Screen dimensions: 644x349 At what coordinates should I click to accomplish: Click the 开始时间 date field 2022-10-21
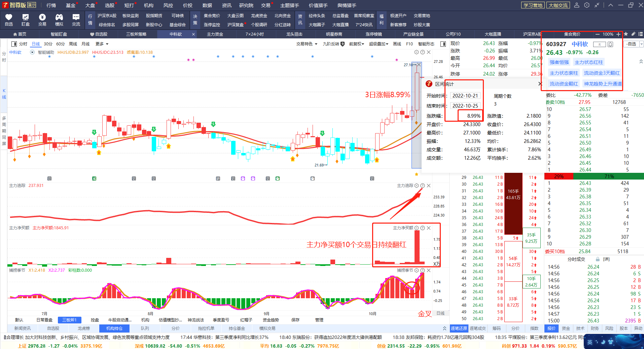pyautogui.click(x=465, y=96)
